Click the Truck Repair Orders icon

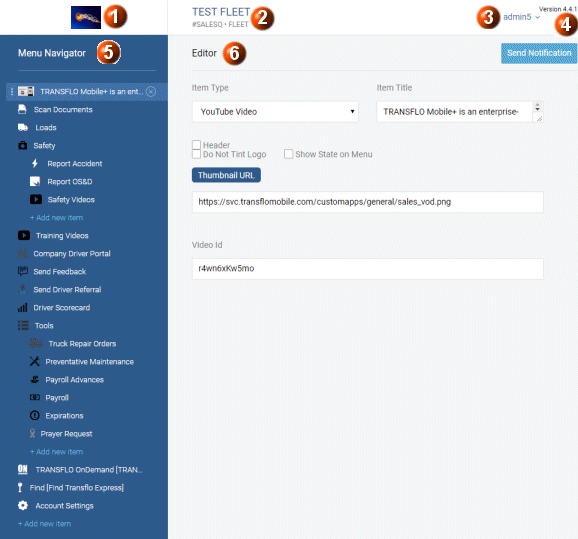(x=36, y=343)
